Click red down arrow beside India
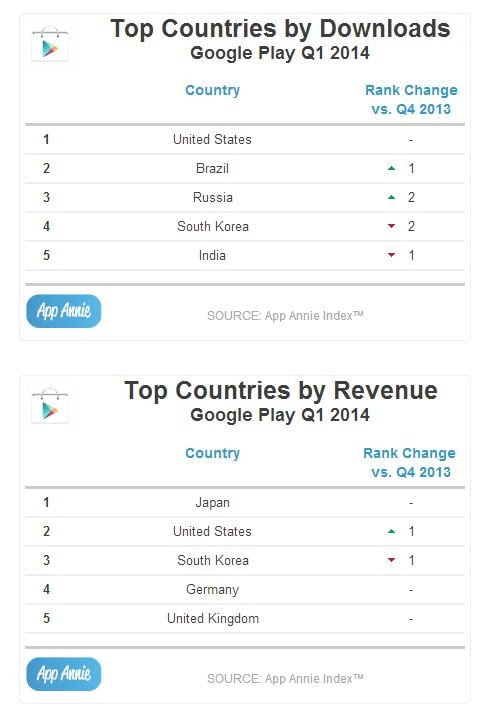The height and width of the screenshot is (718, 494). [391, 255]
